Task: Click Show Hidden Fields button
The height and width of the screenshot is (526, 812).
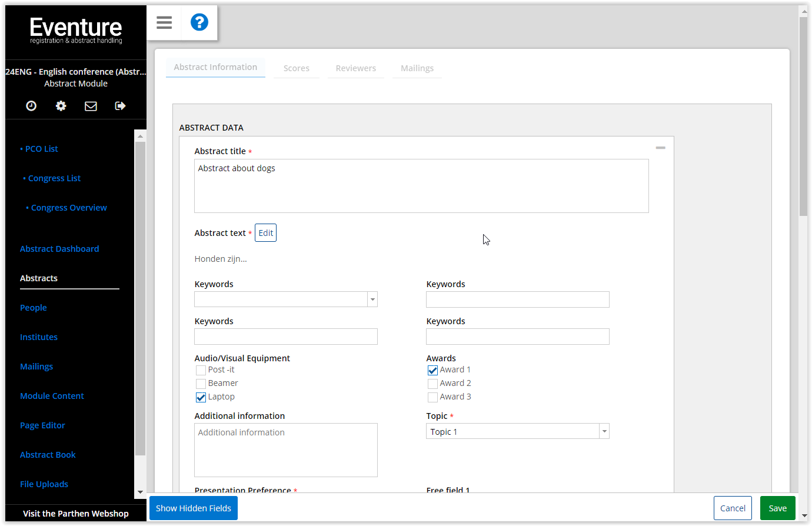Action: 194,508
